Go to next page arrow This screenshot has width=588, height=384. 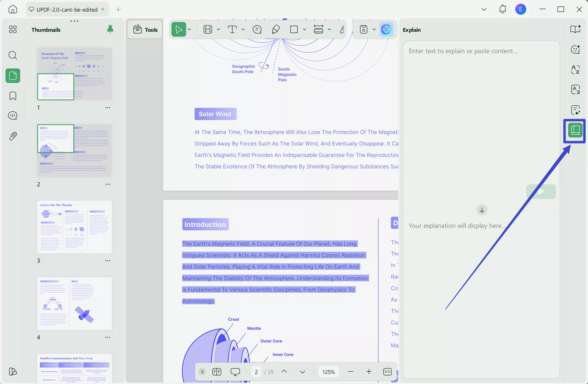[302, 372]
